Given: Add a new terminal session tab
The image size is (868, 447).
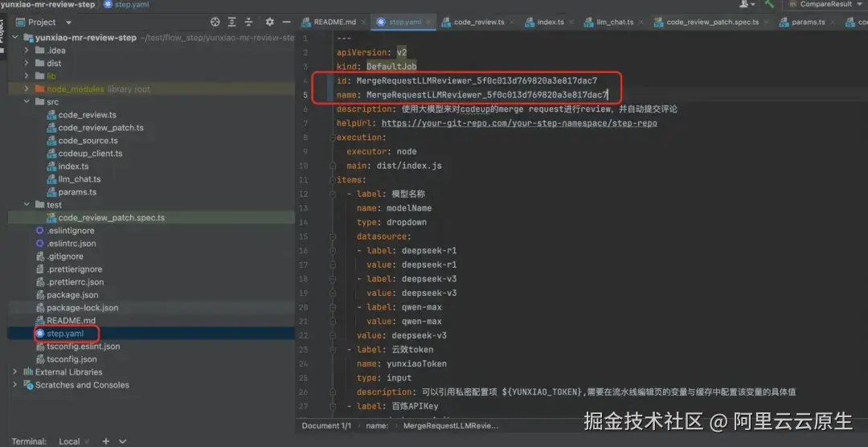Looking at the screenshot, I should point(106,441).
